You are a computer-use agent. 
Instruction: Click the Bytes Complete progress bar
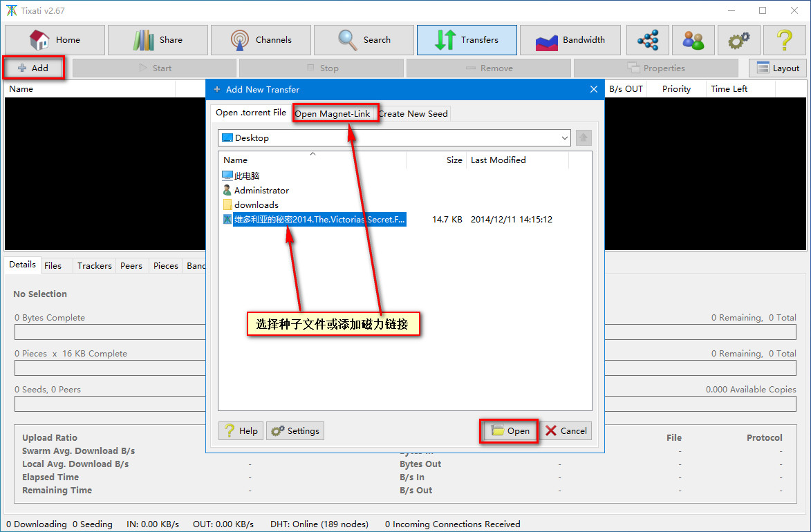[405, 332]
